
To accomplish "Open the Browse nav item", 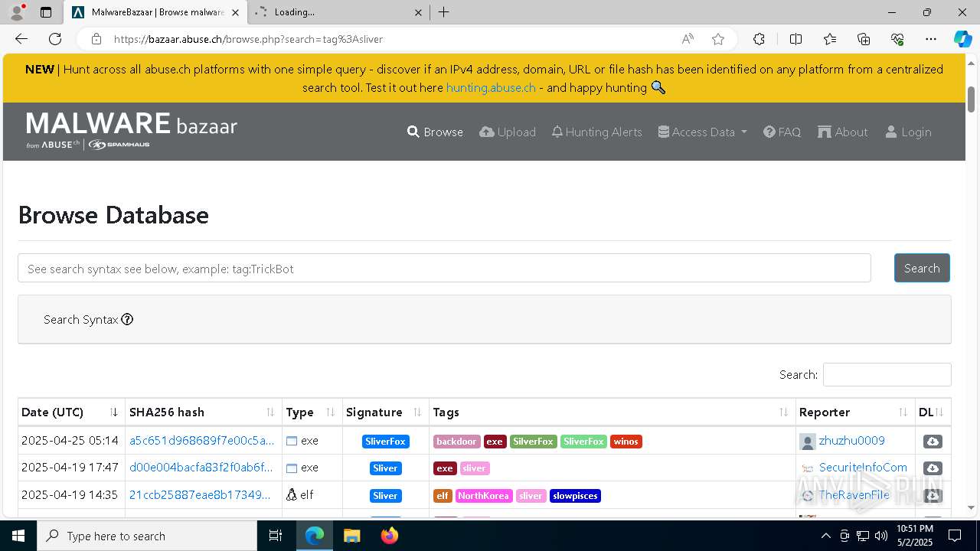I will coord(435,132).
